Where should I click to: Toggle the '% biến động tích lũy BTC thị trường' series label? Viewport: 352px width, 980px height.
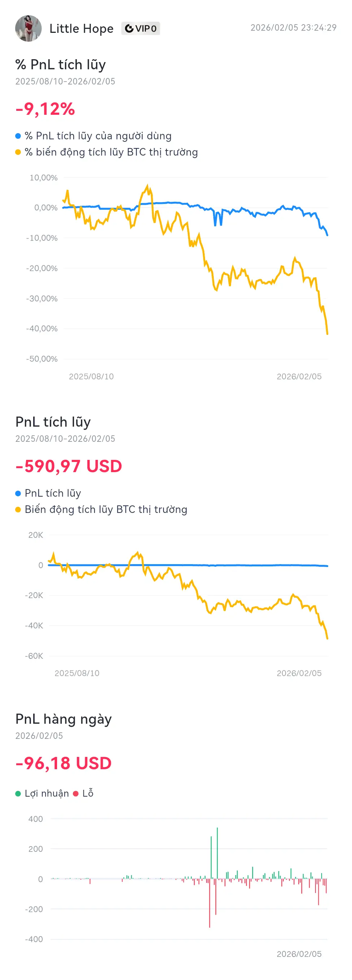[x=111, y=153]
